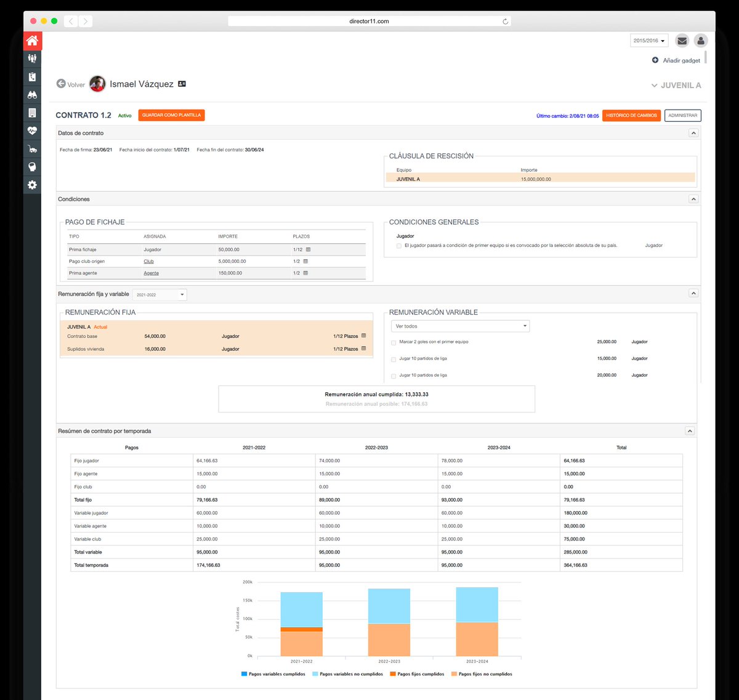The image size is (739, 700).
Task: Collapse the 'Datos de contrato' panel
Action: click(693, 132)
